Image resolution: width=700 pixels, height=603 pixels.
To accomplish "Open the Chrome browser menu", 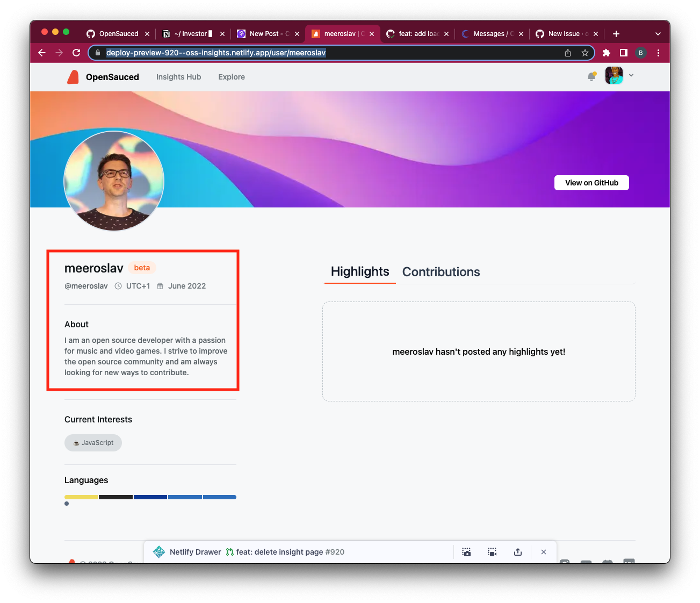I will tap(658, 53).
